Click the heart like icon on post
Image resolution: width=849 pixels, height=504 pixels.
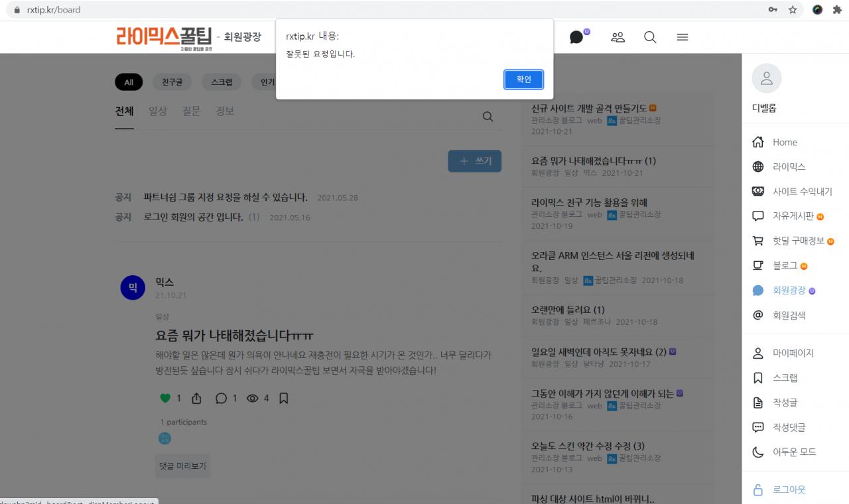pos(165,399)
